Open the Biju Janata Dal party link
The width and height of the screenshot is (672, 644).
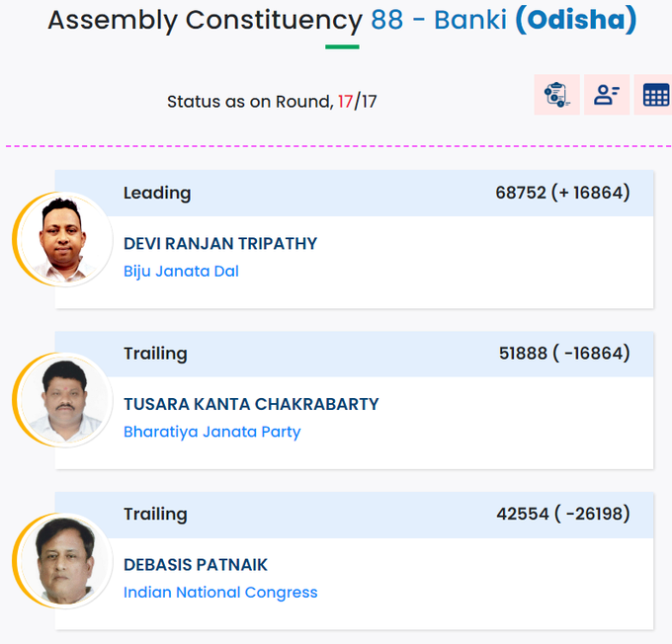click(181, 272)
